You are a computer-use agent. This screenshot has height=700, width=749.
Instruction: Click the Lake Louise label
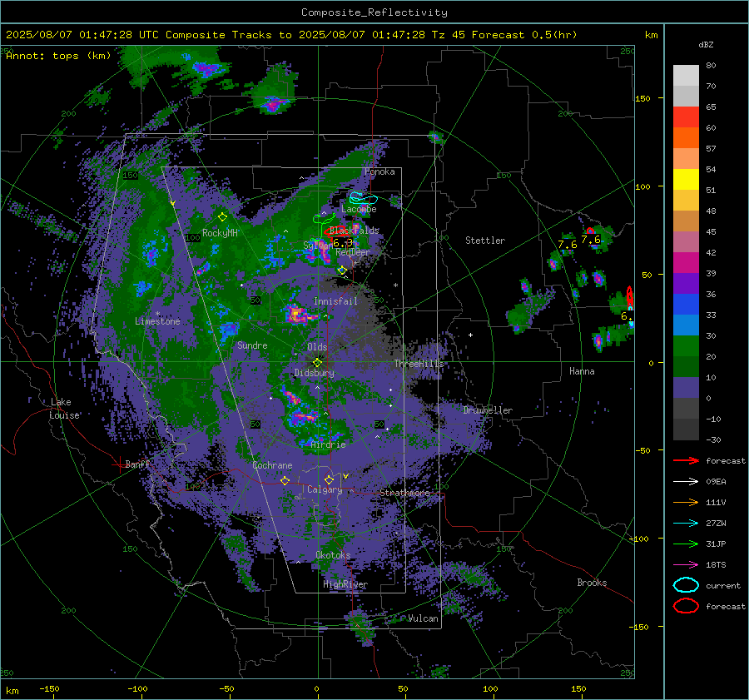click(64, 409)
